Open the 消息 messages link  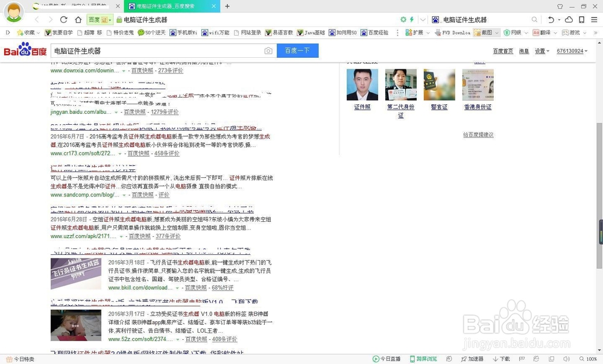[524, 51]
